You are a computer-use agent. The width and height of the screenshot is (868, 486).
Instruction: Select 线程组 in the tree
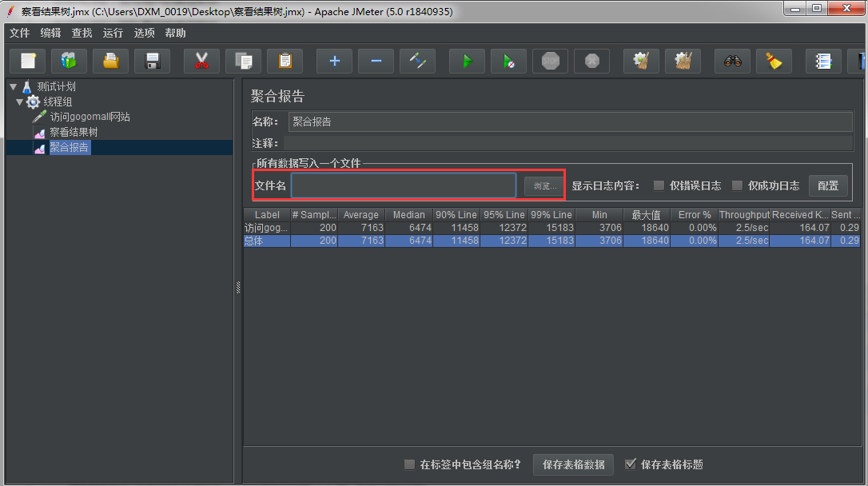click(x=58, y=102)
